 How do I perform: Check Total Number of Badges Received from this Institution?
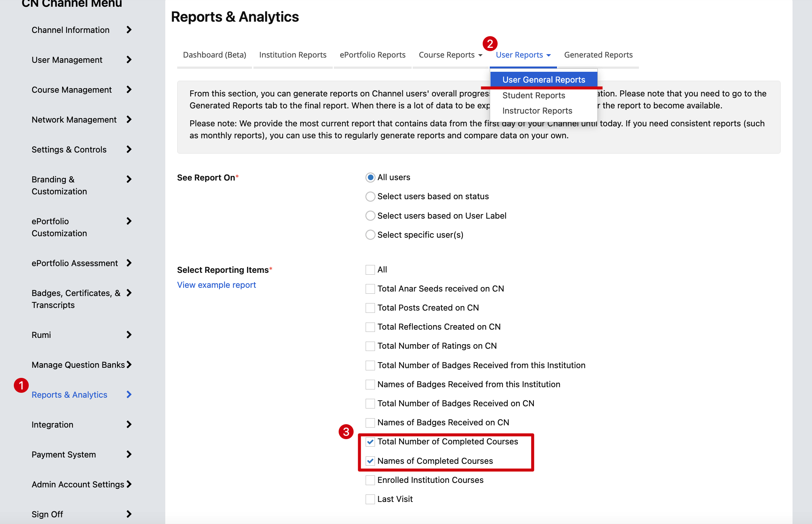(370, 366)
